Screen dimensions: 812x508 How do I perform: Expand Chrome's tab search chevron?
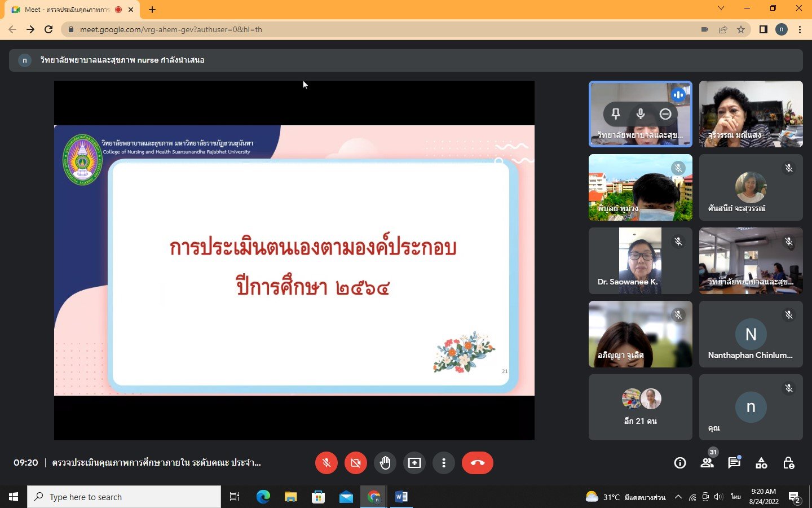(x=721, y=8)
